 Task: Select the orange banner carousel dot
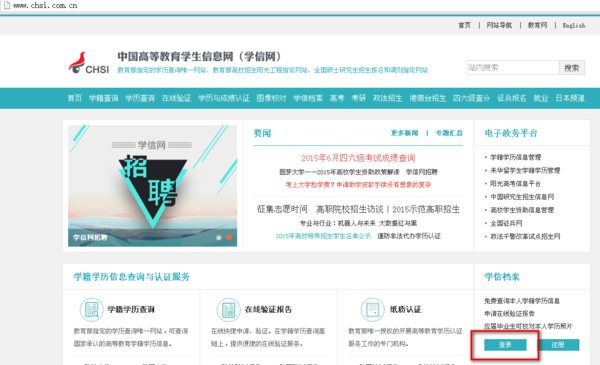pos(229,238)
